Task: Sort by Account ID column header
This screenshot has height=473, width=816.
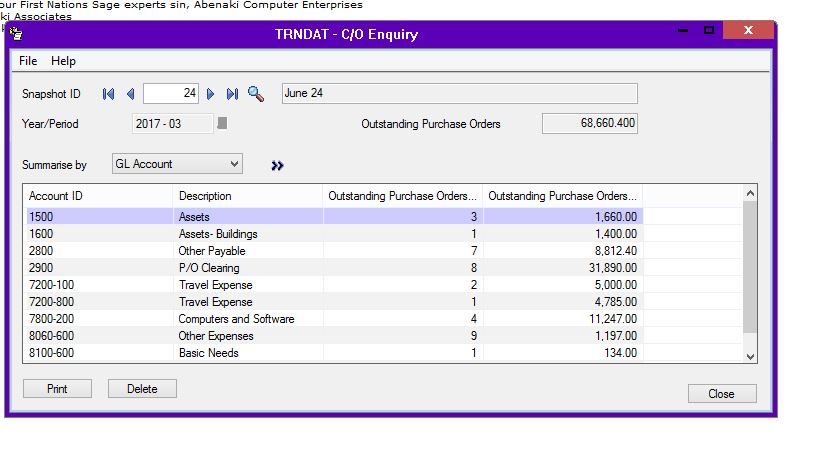Action: [98, 196]
